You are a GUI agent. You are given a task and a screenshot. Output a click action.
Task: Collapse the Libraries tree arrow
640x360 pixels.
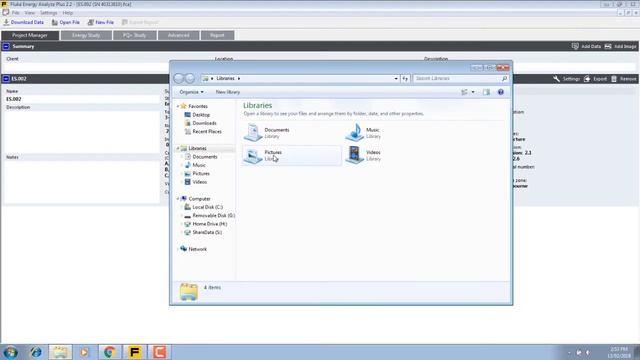pyautogui.click(x=178, y=149)
